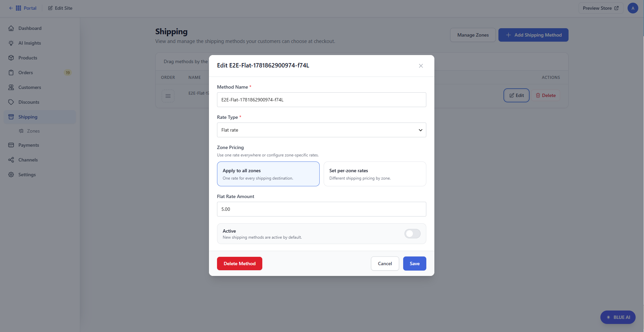Select Set per-zone rates option
Screen dimensions: 644x332
point(375,174)
